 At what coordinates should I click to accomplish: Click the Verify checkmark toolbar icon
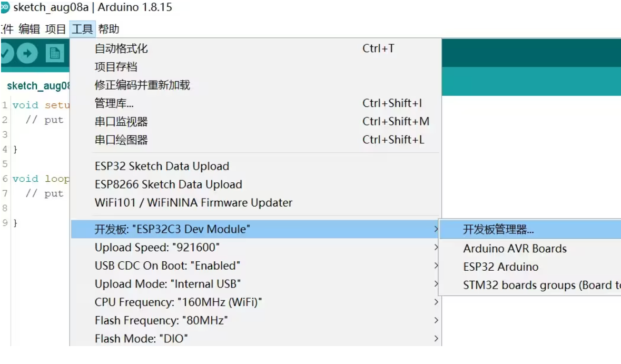(x=6, y=53)
